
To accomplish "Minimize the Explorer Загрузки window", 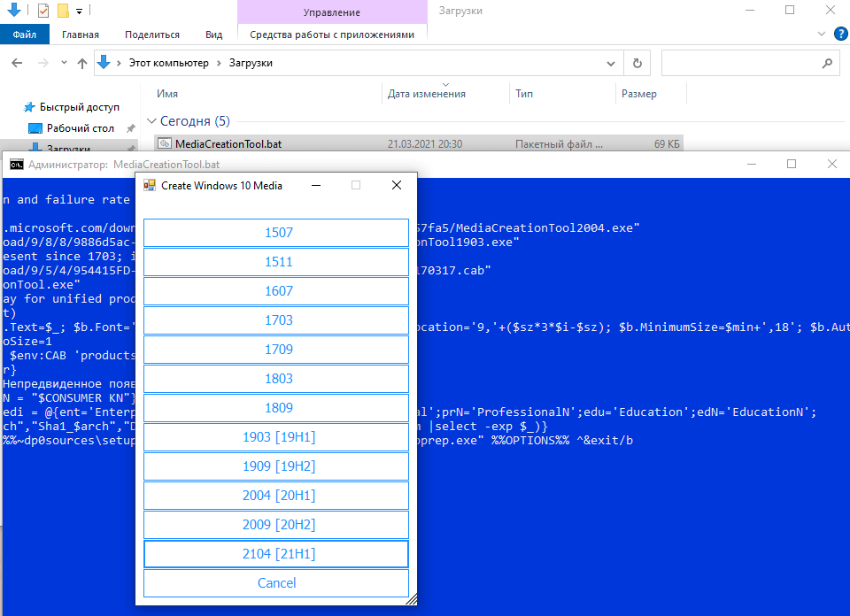I will pyautogui.click(x=750, y=10).
